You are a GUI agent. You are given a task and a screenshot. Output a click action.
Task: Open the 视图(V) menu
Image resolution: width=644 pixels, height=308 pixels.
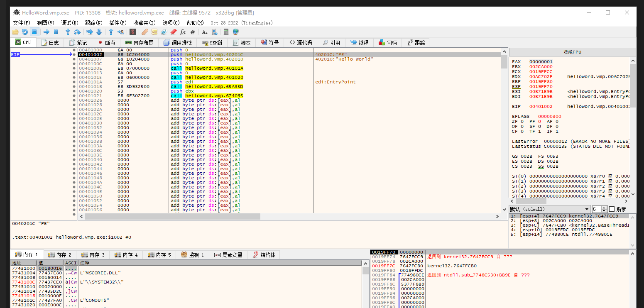pyautogui.click(x=46, y=23)
